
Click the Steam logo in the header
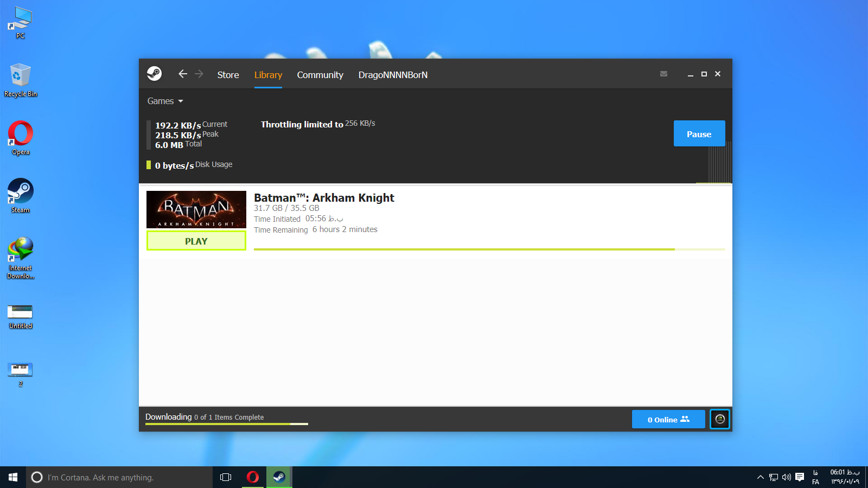coord(154,74)
